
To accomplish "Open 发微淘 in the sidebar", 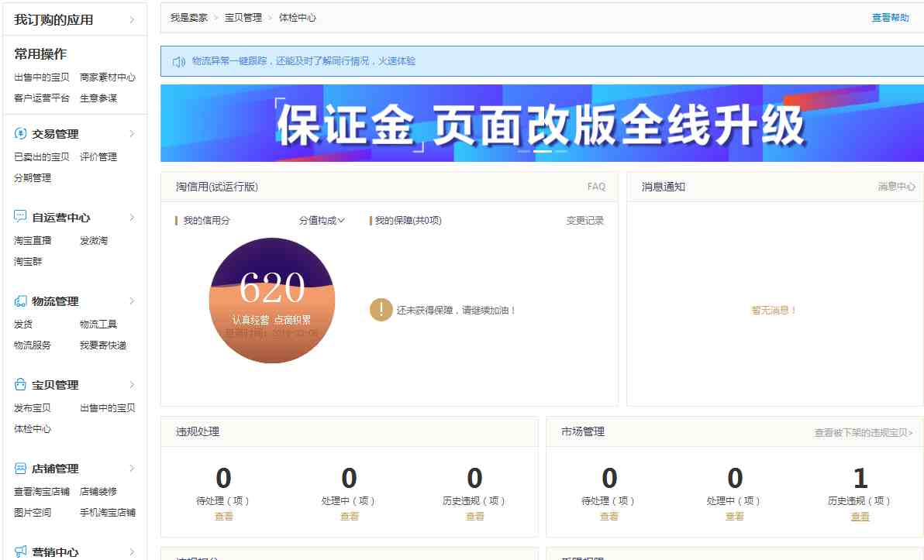I will (94, 240).
